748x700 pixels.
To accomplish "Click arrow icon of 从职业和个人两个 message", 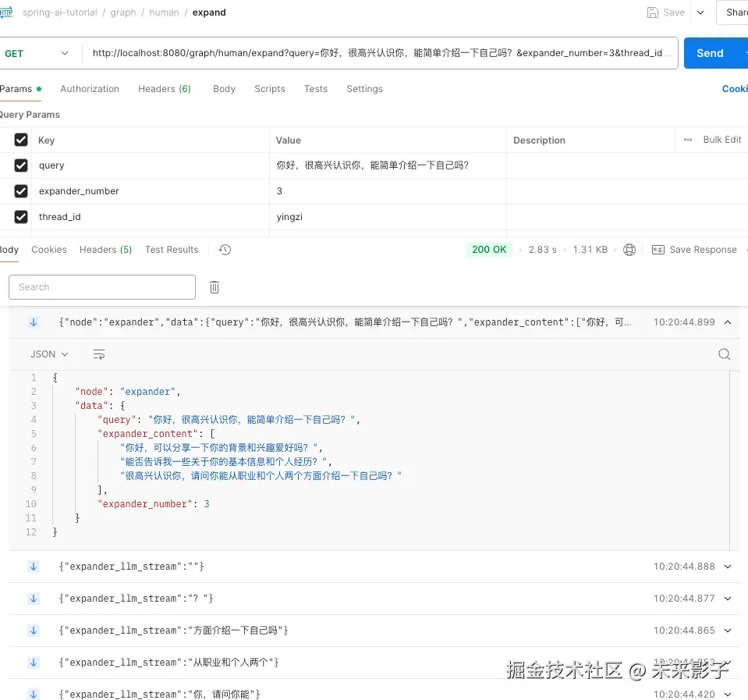I will 34,663.
